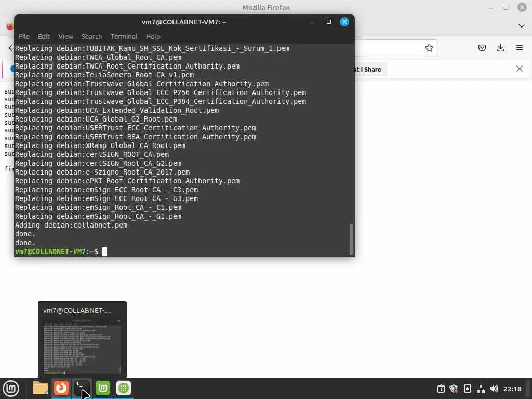Open the green grid app in taskbar
This screenshot has height=399, width=532.
pos(124,388)
